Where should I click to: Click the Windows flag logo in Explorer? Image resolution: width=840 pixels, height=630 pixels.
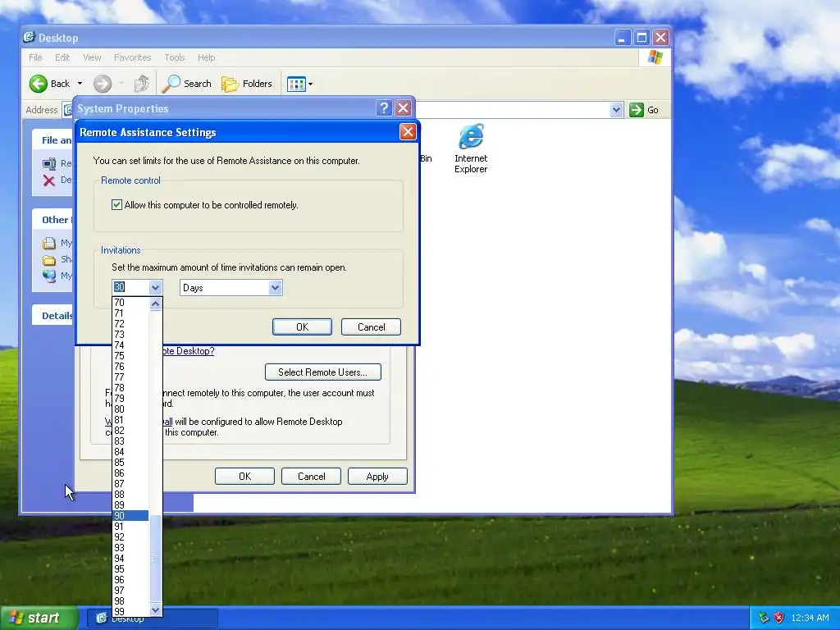click(655, 57)
